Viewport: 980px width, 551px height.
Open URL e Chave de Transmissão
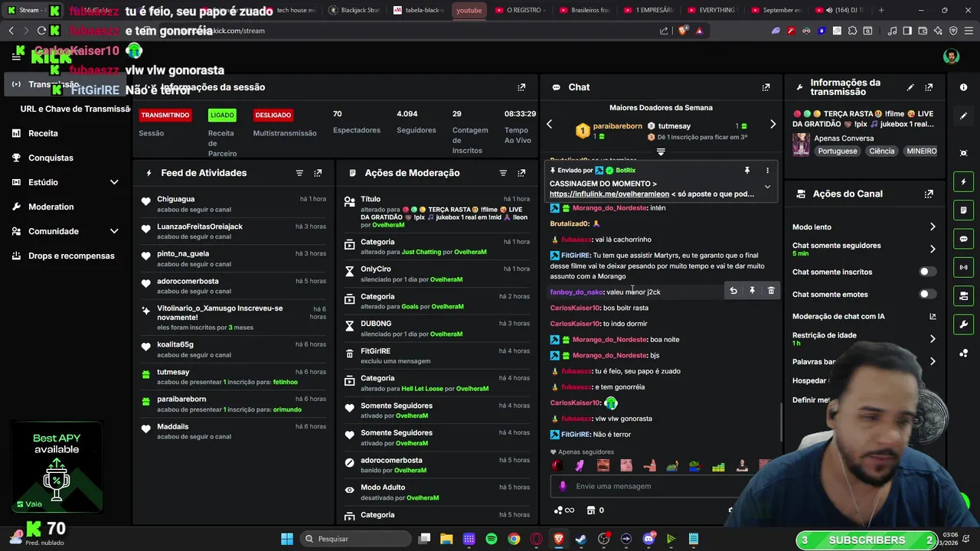click(75, 109)
